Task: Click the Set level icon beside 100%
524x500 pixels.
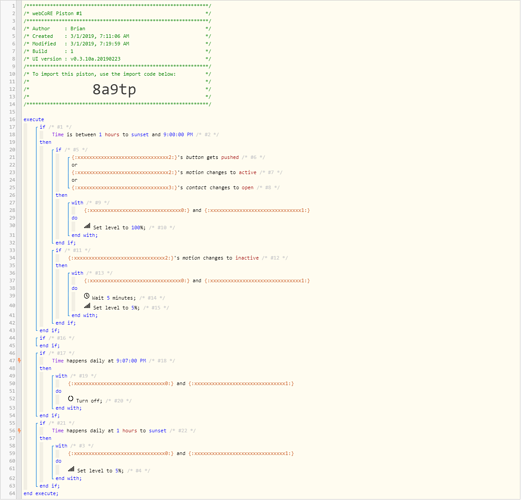Action: coord(87,226)
